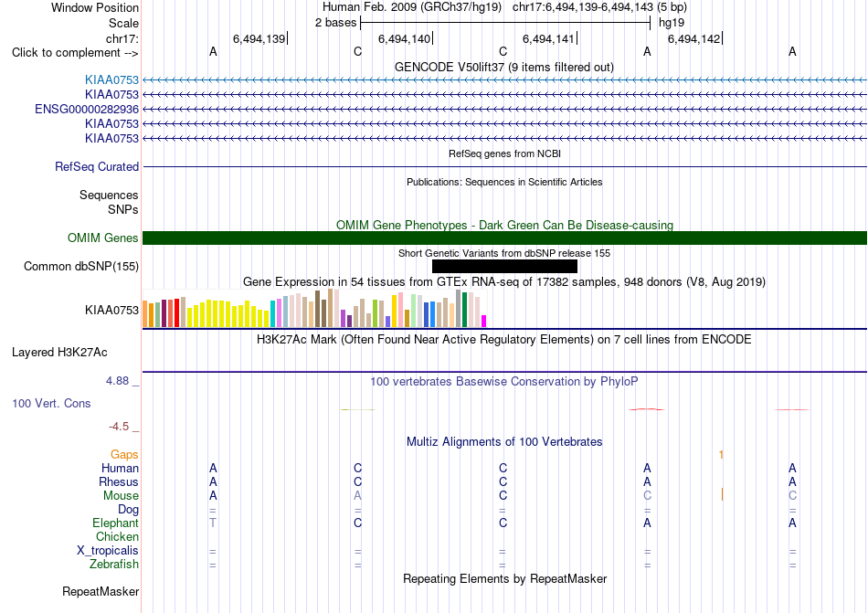Click the coordinate label 6,494,139
The height and width of the screenshot is (613, 868).
click(x=259, y=38)
